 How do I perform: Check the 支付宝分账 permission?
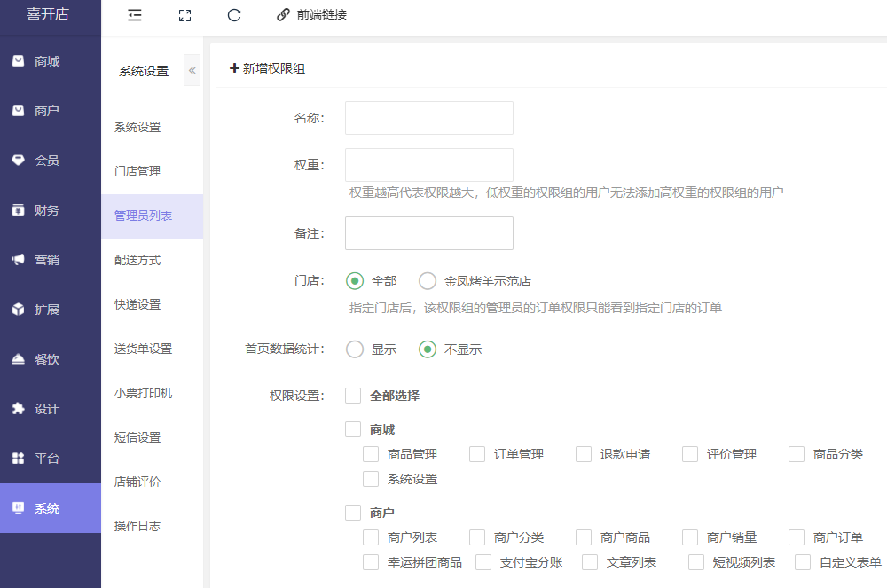(x=483, y=562)
